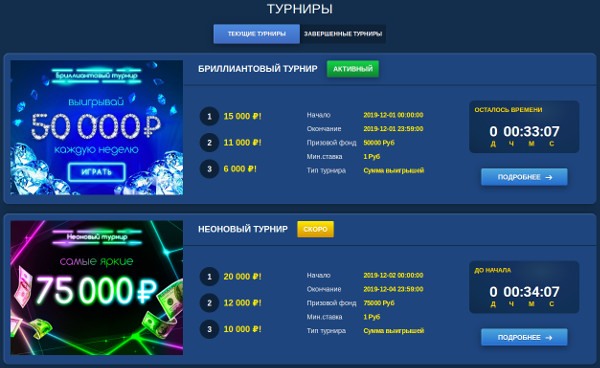This screenshot has height=368, width=600.
Task: Click place 2 badge beside 12 000 ₽
Action: pyautogui.click(x=209, y=303)
